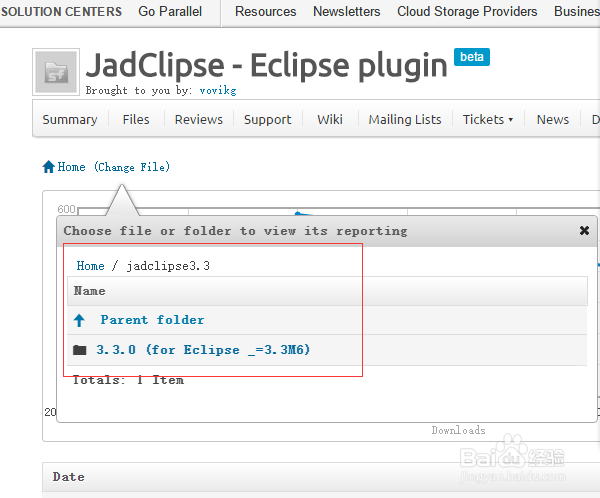The image size is (600, 498).
Task: Click the blue Home house icon
Action: [49, 167]
